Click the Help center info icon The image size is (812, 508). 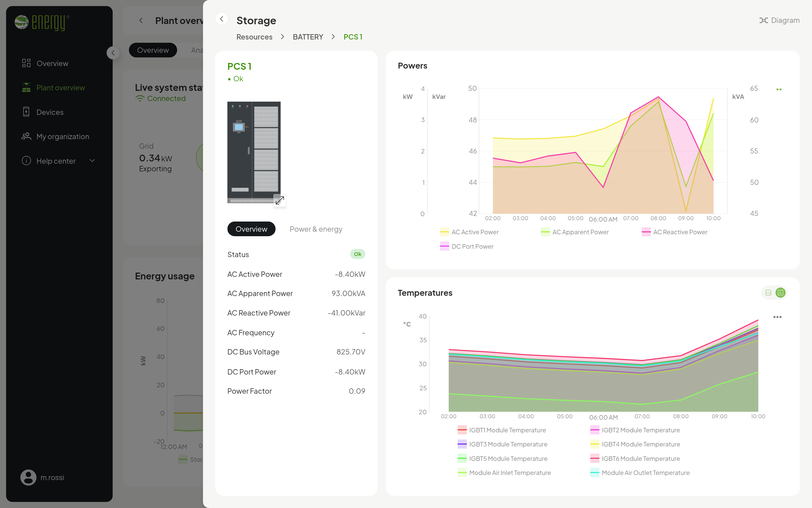click(26, 161)
